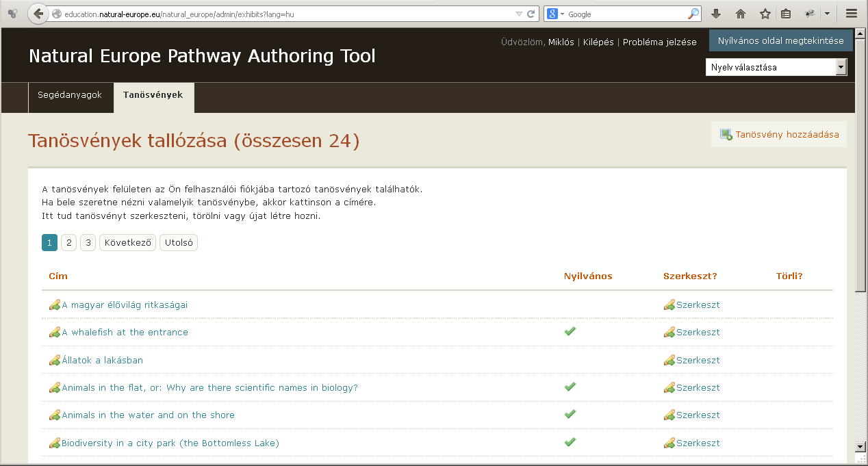Screen dimensions: 868x466
Task: Go to the Következő page
Action: [x=127, y=242]
